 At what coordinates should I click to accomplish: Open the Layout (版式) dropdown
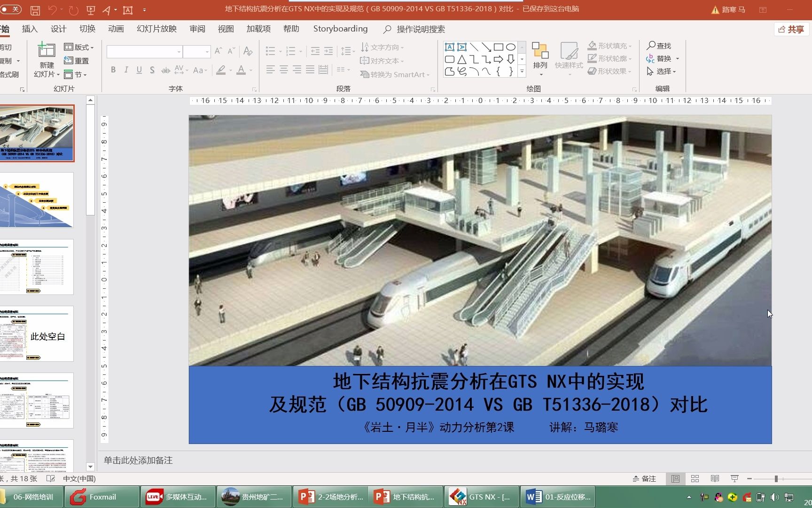tap(79, 47)
